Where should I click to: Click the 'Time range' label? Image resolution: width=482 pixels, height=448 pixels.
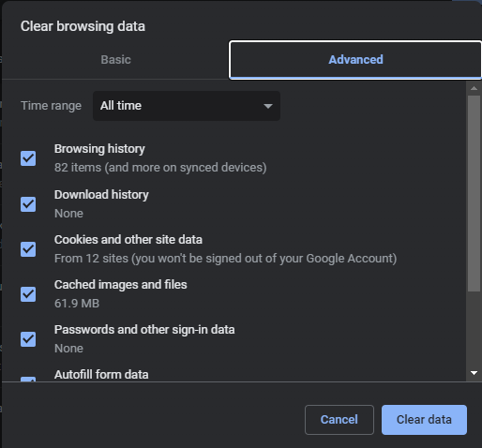(x=51, y=106)
